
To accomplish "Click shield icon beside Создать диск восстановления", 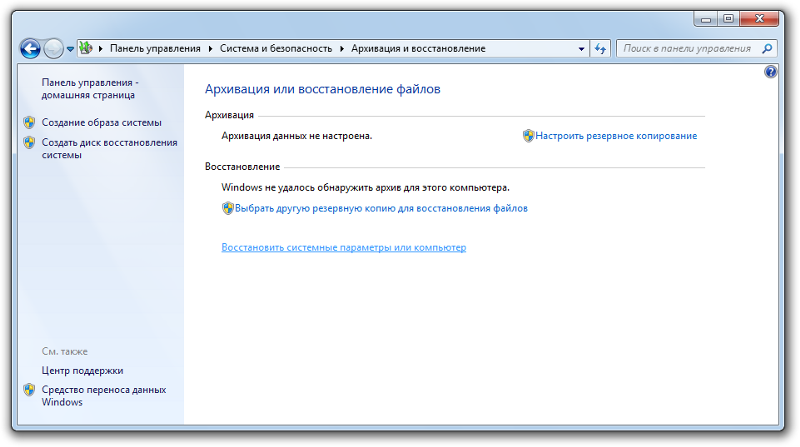I will tap(29, 142).
